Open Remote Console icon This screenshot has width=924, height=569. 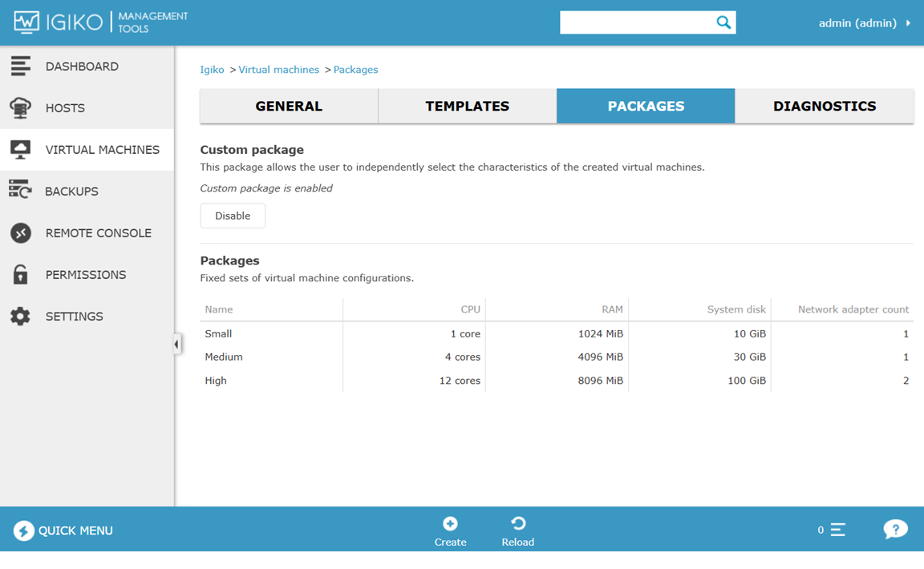pyautogui.click(x=21, y=233)
